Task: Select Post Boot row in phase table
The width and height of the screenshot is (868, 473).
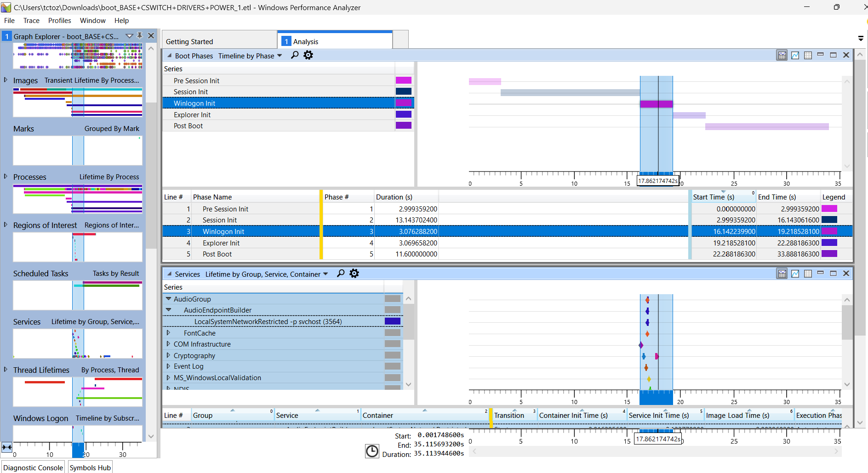Action: tap(508, 254)
